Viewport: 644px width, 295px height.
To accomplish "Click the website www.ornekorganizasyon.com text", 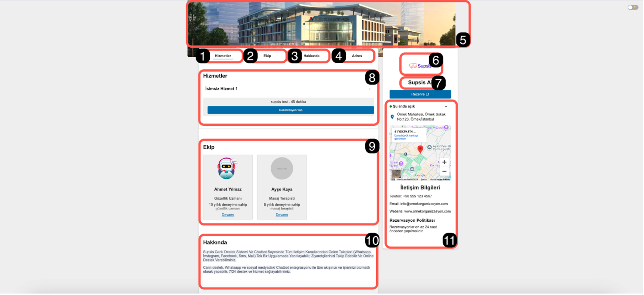I will coord(428,212).
